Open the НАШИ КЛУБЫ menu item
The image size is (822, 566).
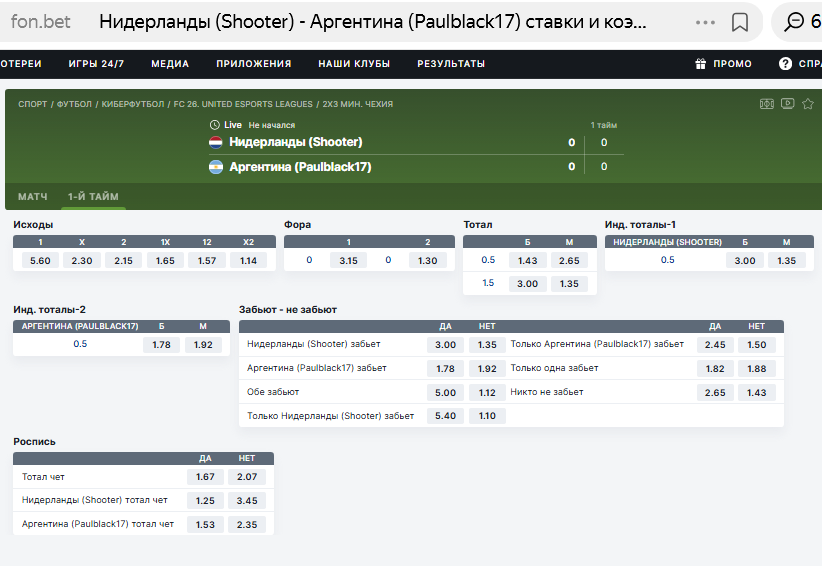(354, 63)
